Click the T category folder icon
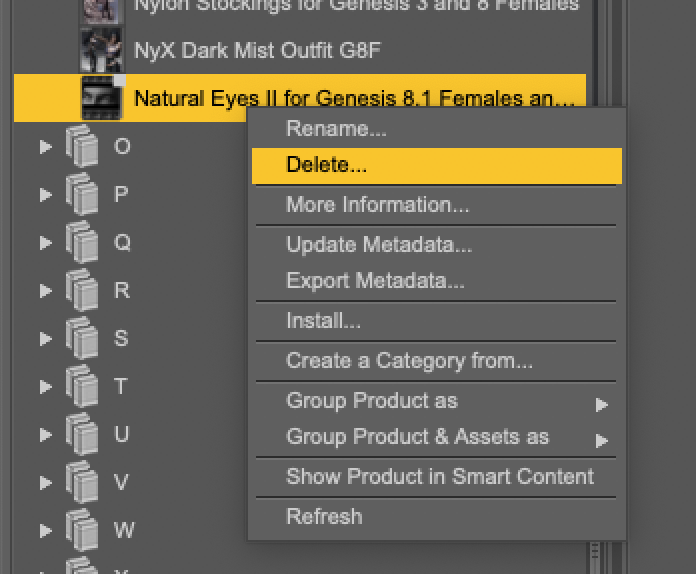The image size is (696, 574). point(84,387)
